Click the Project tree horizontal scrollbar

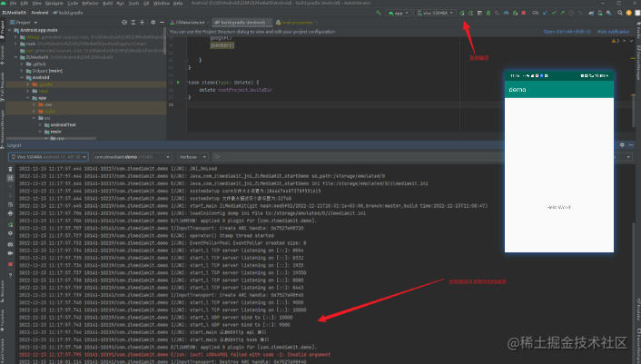[x=51, y=139]
